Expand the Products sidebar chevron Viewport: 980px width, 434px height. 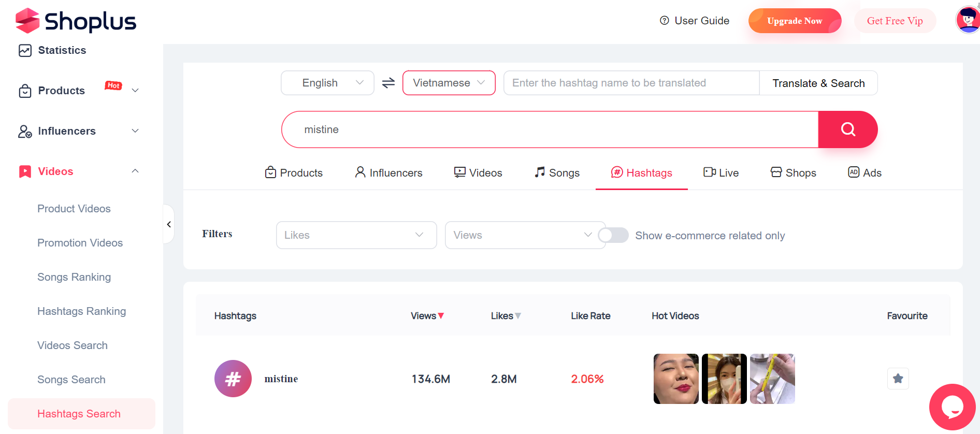pos(135,91)
